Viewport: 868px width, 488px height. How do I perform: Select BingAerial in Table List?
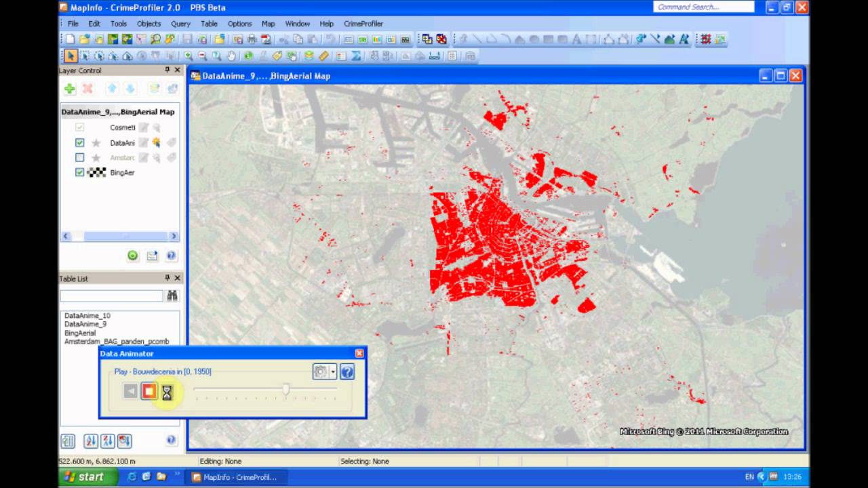[x=80, y=333]
